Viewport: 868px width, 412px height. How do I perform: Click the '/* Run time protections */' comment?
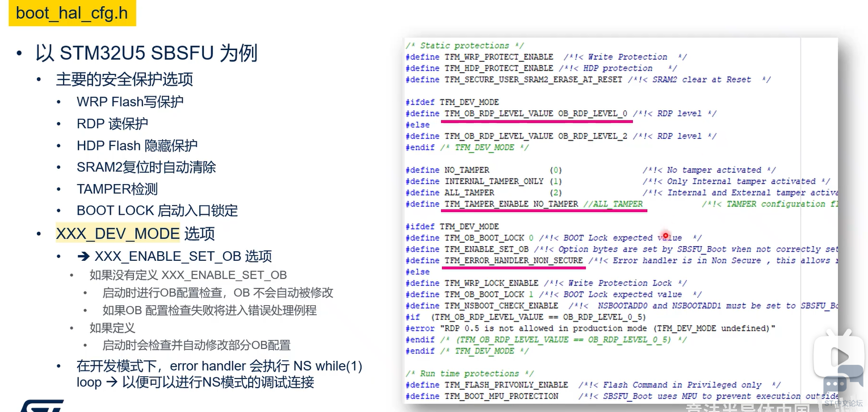pos(469,373)
